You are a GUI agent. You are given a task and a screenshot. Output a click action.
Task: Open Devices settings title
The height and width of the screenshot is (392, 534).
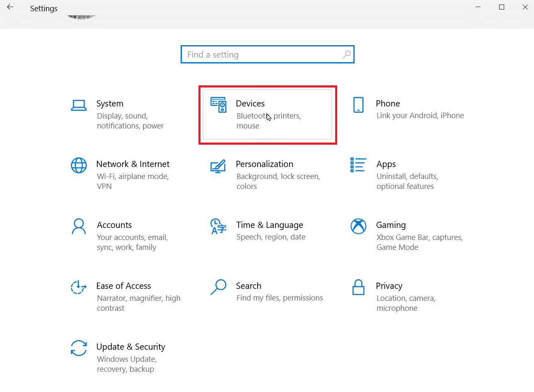coord(250,104)
